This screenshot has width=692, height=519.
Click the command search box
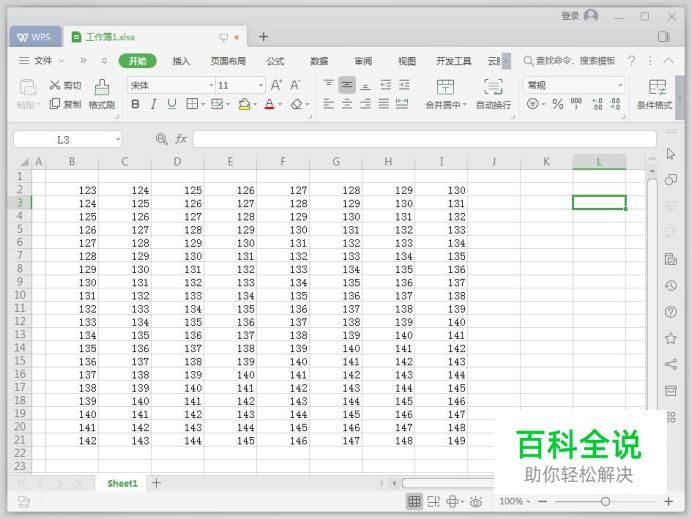pyautogui.click(x=569, y=60)
